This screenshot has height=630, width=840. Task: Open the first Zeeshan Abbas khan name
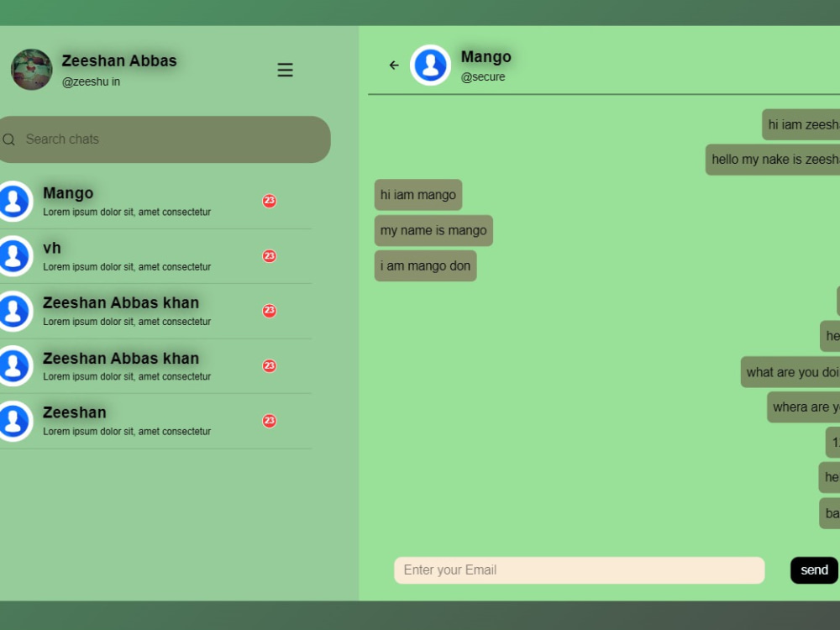pos(121,302)
